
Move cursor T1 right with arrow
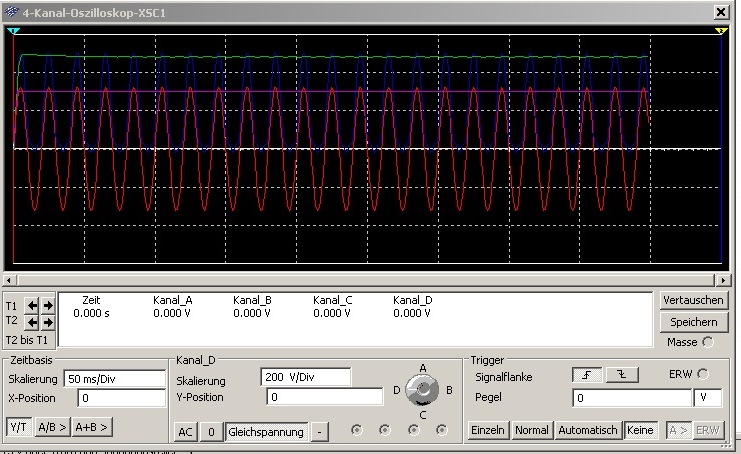click(47, 305)
